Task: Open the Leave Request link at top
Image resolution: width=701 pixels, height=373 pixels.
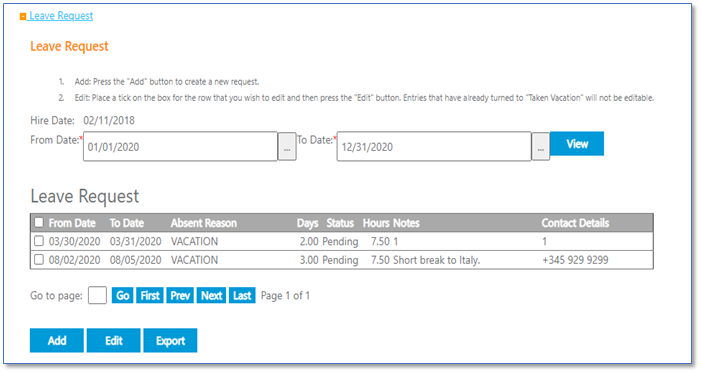Action: click(x=61, y=16)
